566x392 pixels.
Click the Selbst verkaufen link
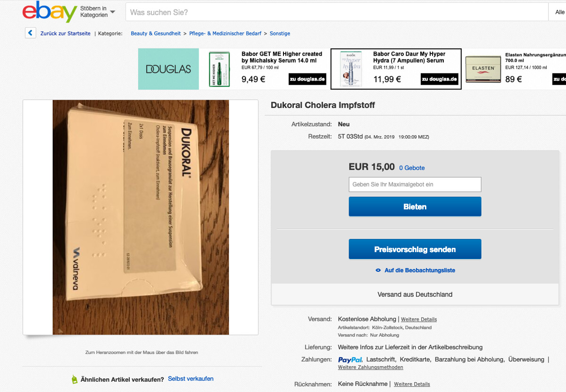(x=191, y=379)
